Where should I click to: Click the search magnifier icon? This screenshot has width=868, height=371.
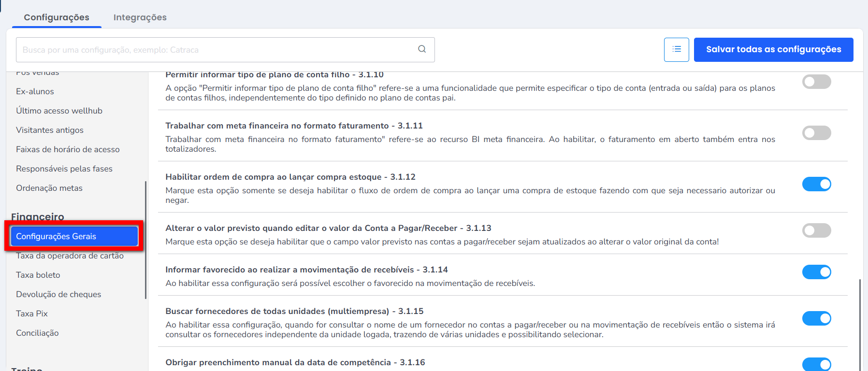point(422,49)
